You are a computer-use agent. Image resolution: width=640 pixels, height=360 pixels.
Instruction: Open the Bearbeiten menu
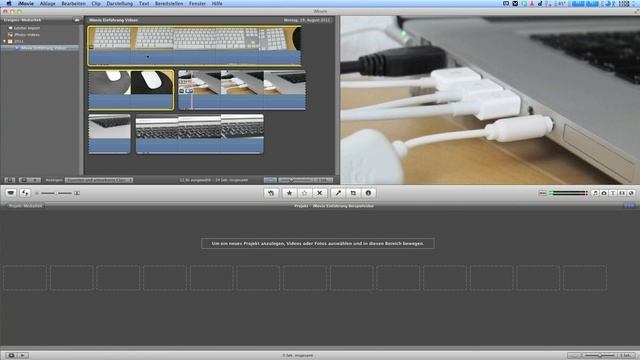(x=73, y=3)
